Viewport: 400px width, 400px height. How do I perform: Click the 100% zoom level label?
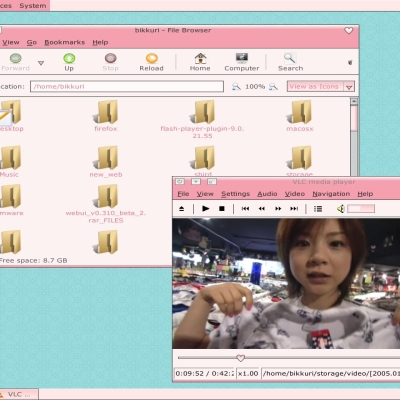tap(255, 87)
